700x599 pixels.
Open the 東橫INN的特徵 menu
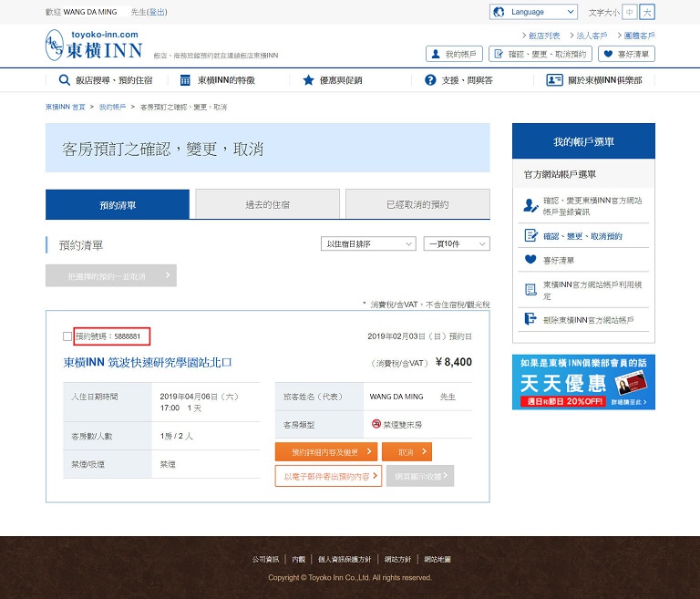218,80
